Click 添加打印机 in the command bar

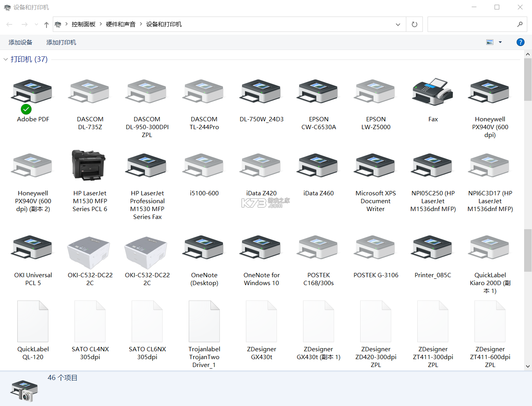(61, 42)
